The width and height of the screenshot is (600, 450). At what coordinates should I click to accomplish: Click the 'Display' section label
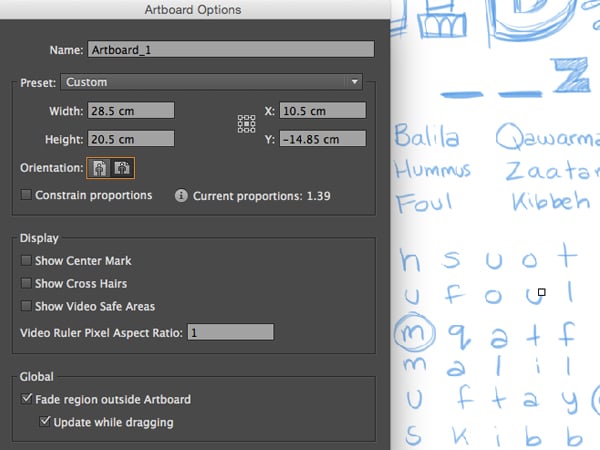coord(39,238)
